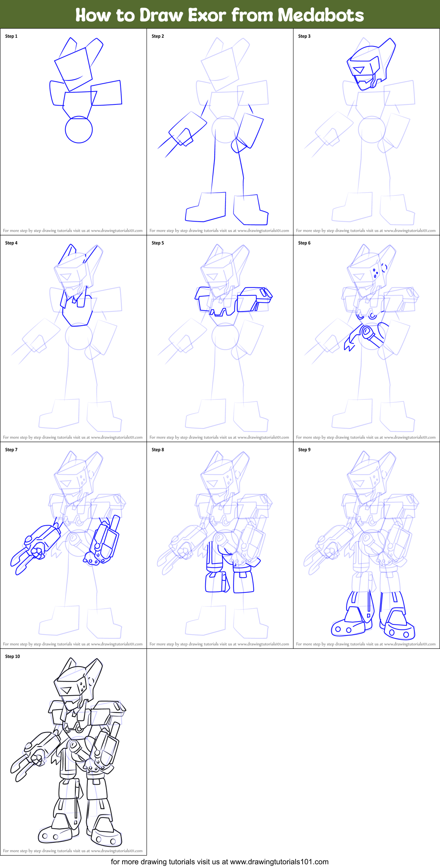The height and width of the screenshot is (868, 440).
Task: Open the Step 4 drawing thumbnail
Action: pyautogui.click(x=73, y=338)
